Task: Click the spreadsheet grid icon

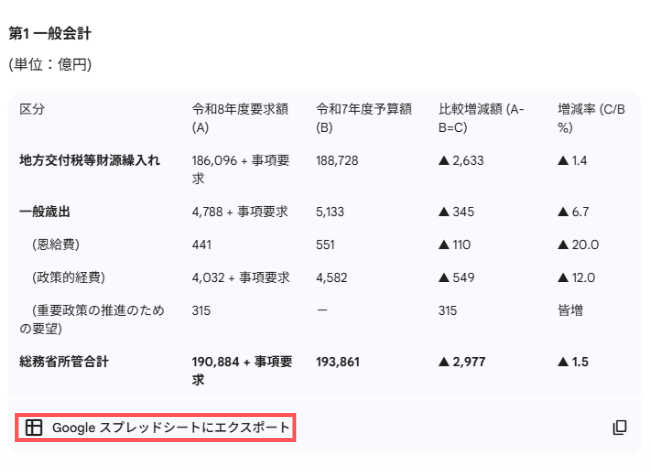Action: click(34, 428)
